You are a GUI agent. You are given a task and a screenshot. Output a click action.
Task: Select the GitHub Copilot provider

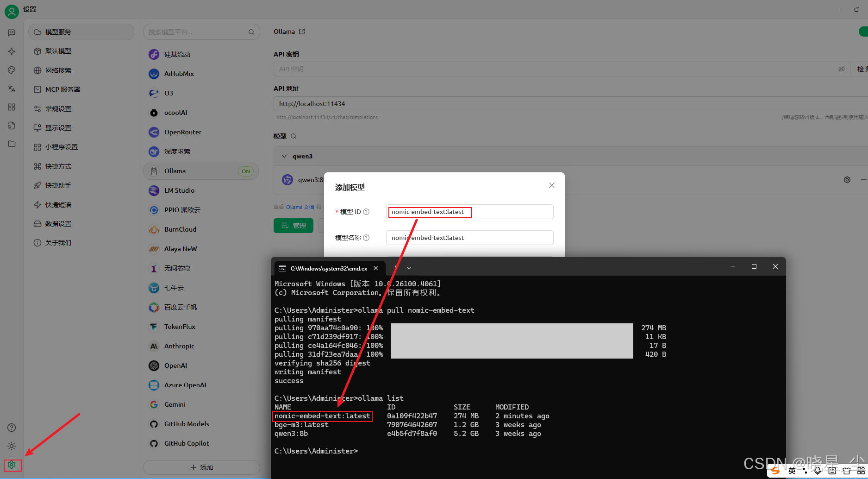click(201, 443)
